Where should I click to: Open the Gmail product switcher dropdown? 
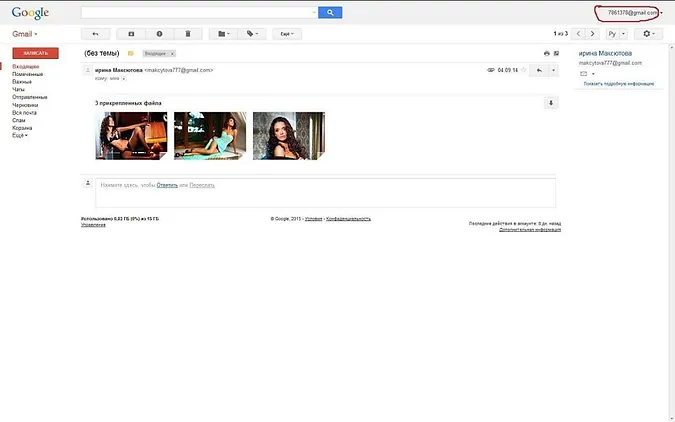[x=25, y=34]
